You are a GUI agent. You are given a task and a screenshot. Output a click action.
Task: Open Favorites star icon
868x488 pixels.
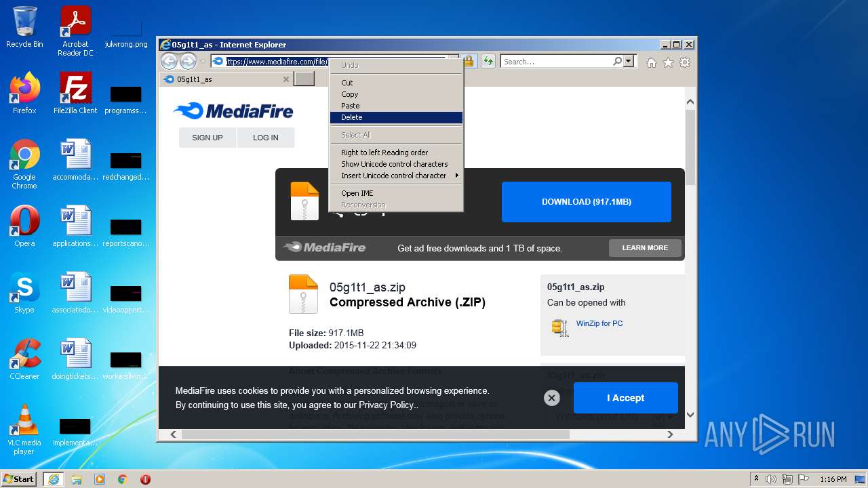click(x=668, y=62)
